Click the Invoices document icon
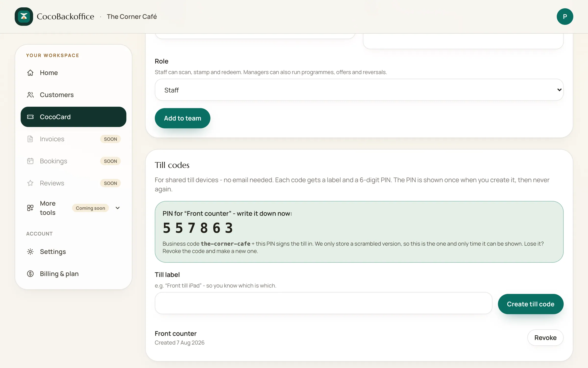 pos(30,139)
